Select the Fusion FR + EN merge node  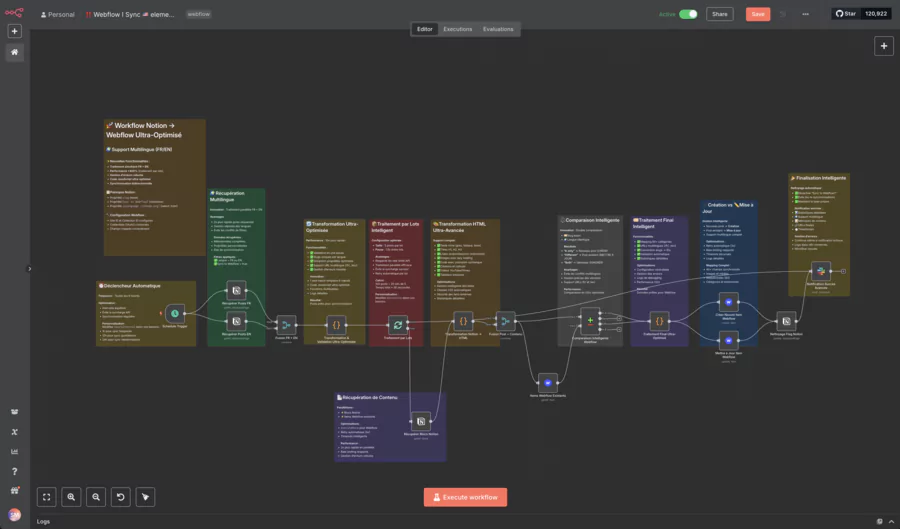click(286, 325)
